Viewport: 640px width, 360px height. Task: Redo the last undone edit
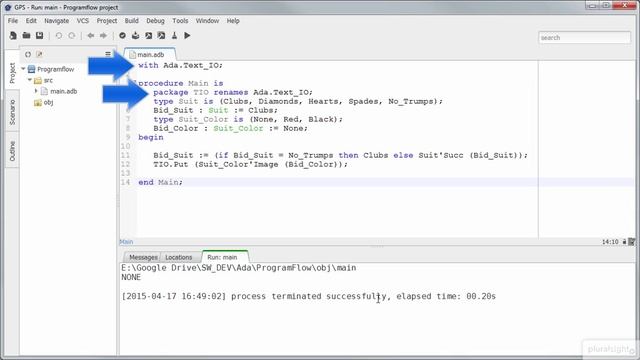(x=72, y=36)
